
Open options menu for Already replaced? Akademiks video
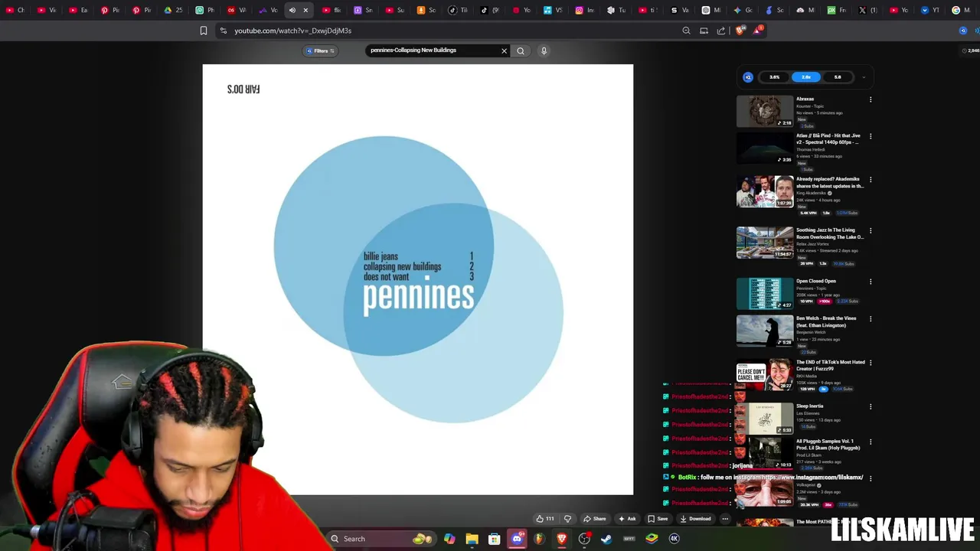coord(871,180)
